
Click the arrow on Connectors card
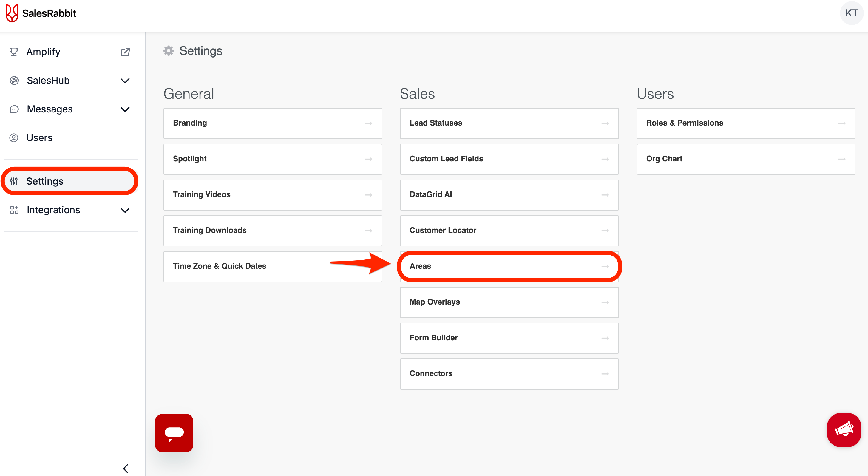[x=605, y=374]
